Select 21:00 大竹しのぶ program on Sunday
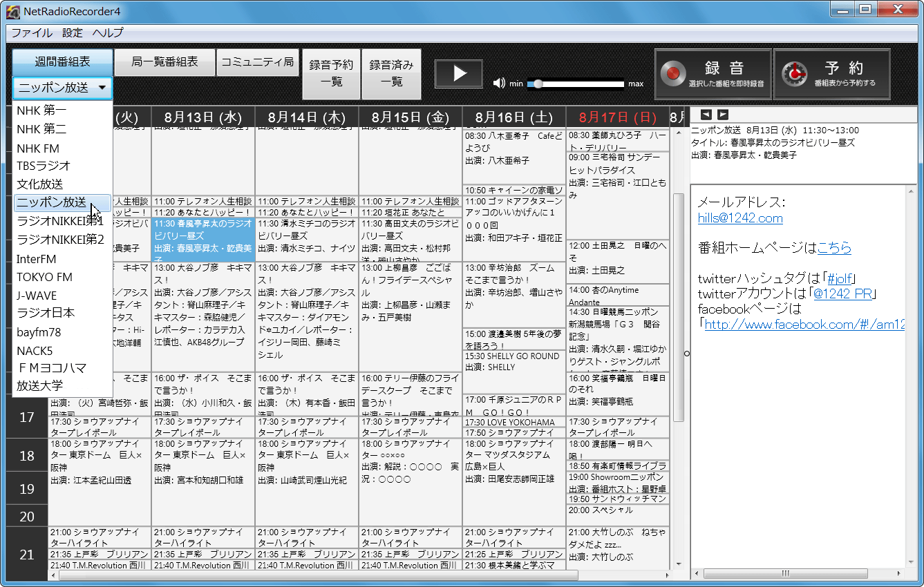 coord(618,548)
